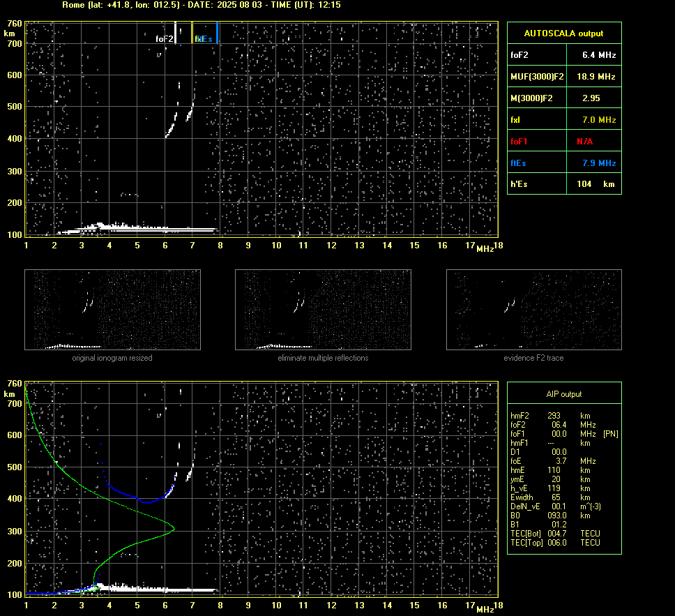Open the eliminate multiple reflections thumbnail

click(x=323, y=310)
